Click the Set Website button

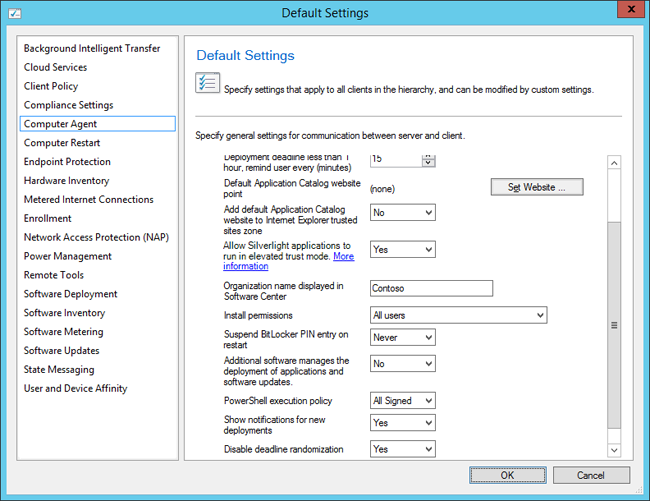click(x=536, y=187)
